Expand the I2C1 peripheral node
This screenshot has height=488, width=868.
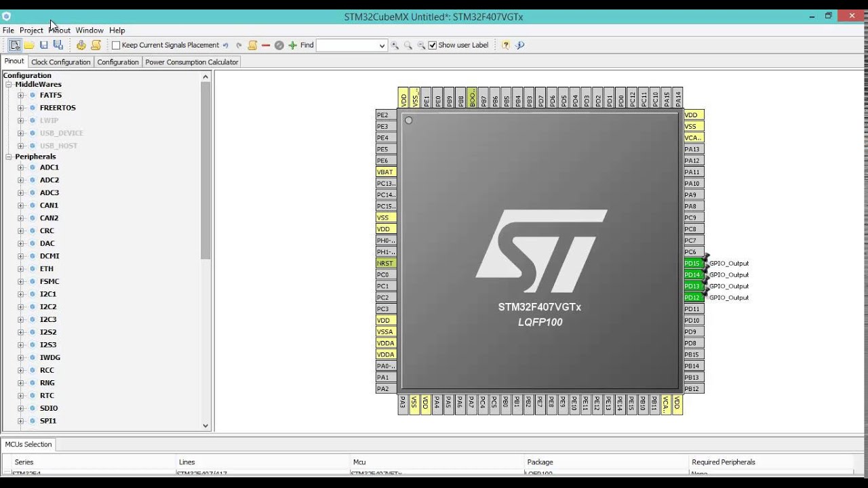(20, 294)
